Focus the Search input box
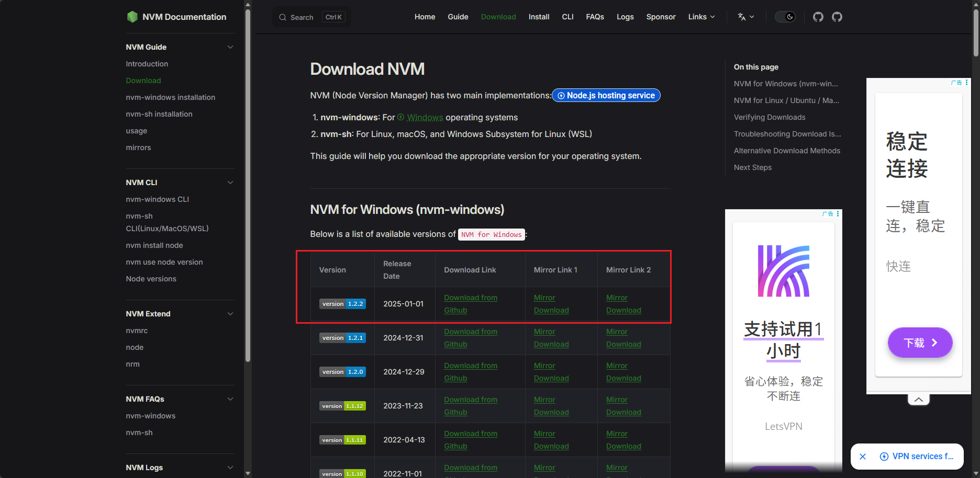Screen dimensions: 980x478 tap(311, 17)
